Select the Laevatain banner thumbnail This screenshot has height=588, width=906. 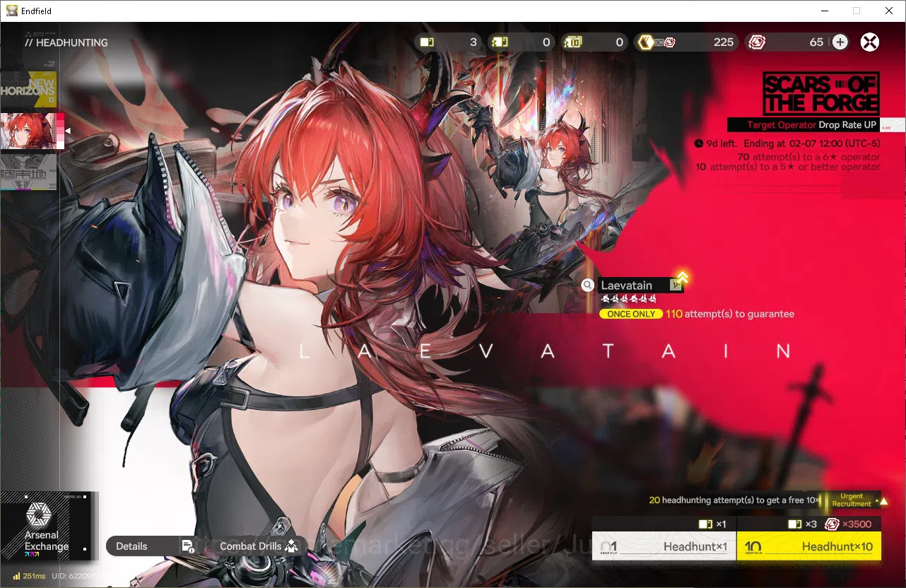coord(32,131)
